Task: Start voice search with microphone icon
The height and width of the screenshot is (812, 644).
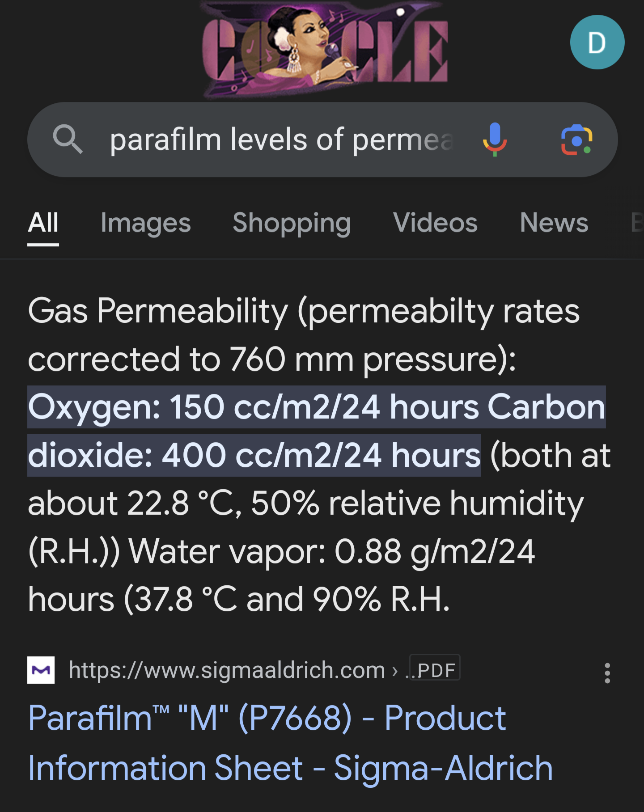Action: pos(495,140)
